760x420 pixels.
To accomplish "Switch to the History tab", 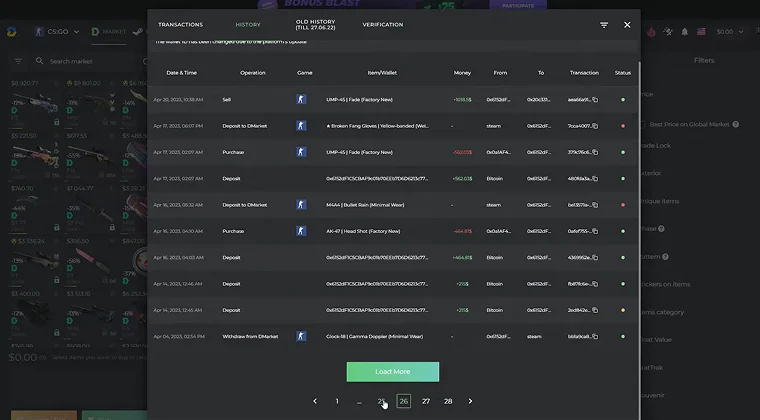I will (248, 25).
